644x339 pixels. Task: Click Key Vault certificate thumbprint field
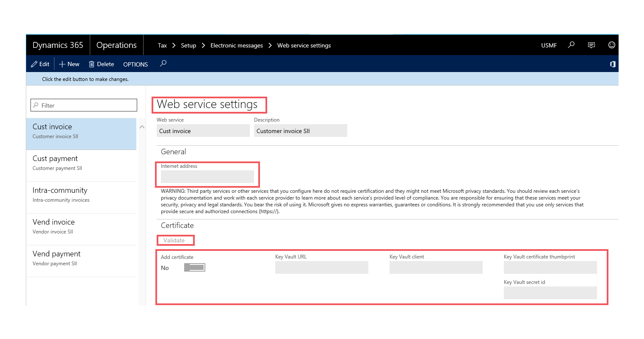coord(550,267)
